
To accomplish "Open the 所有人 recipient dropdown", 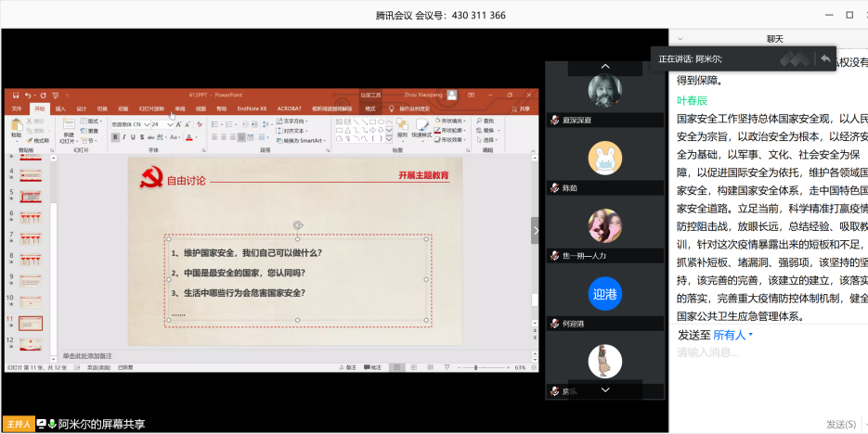I will point(732,335).
